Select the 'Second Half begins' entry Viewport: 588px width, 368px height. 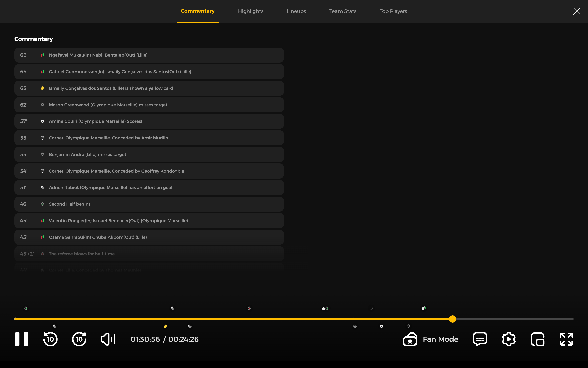[149, 204]
